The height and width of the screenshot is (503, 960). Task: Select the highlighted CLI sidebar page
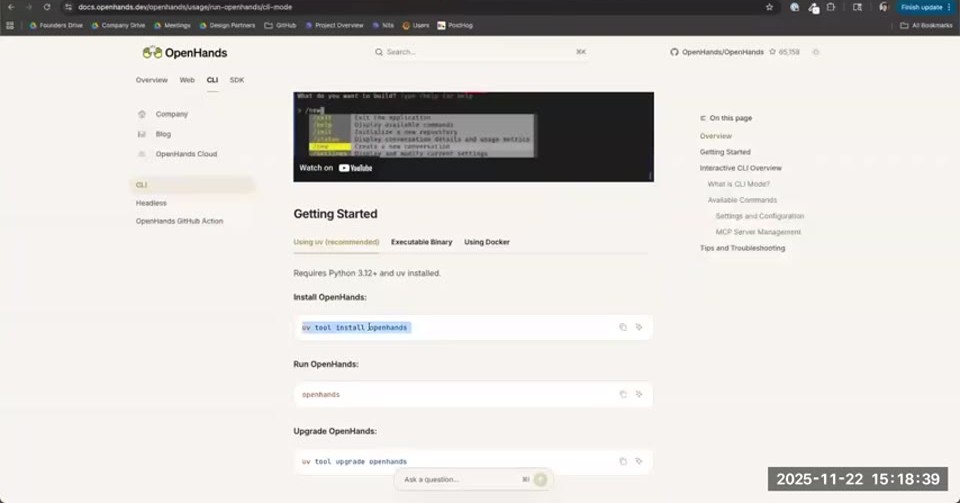pyautogui.click(x=192, y=185)
